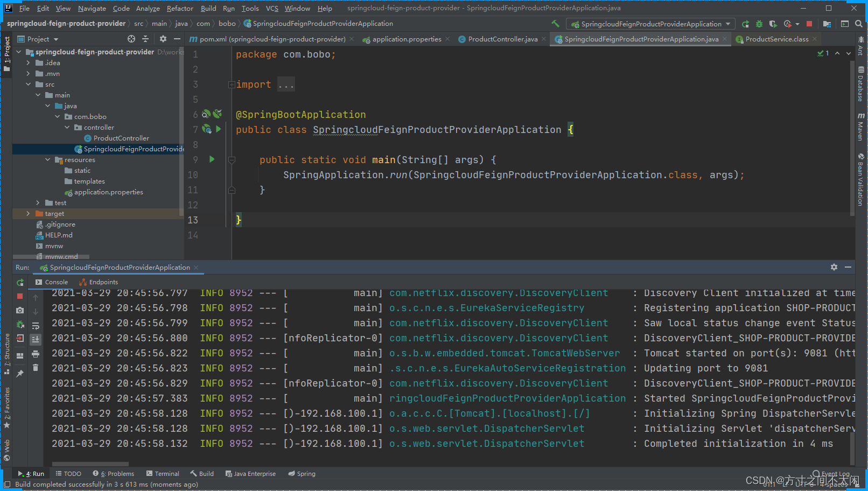Expand the .mvn folder

[28, 74]
